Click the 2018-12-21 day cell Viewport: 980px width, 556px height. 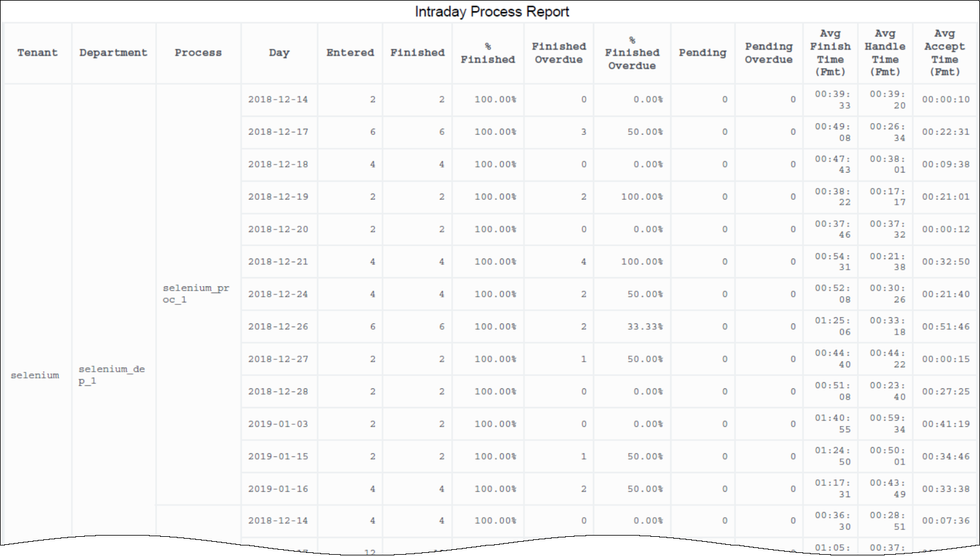click(x=278, y=262)
